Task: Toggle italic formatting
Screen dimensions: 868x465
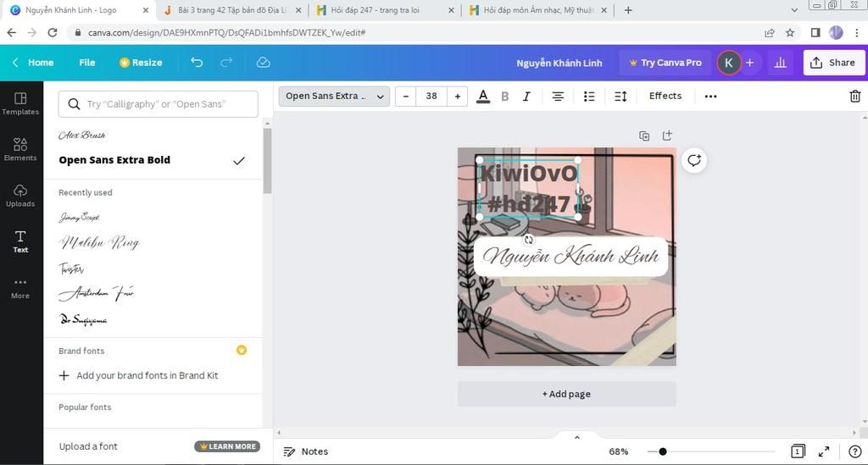Action: coord(526,97)
